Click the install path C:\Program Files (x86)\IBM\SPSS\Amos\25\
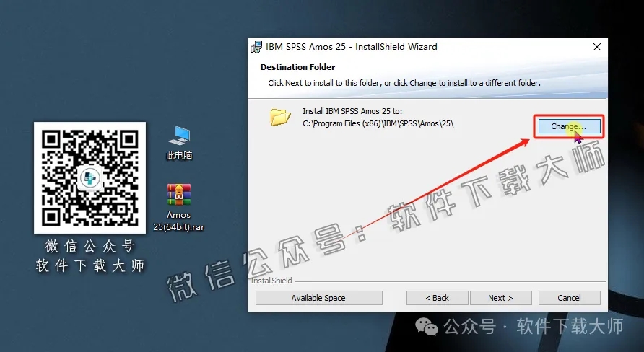Viewport: 644px width, 352px height. pos(378,123)
